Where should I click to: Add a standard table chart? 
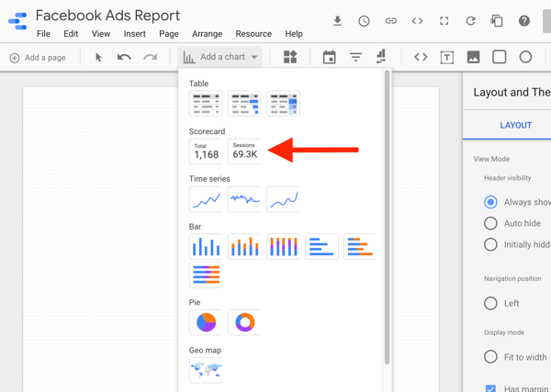206,104
